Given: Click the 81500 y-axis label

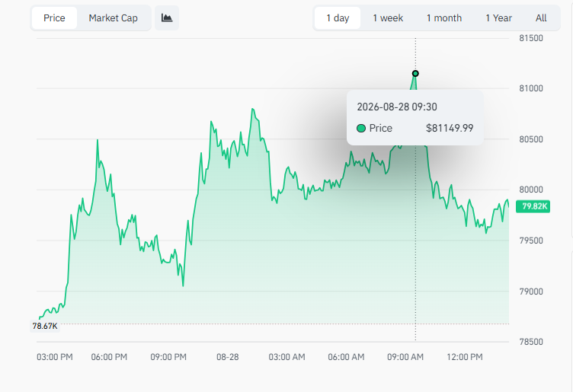Looking at the screenshot, I should click(x=531, y=38).
